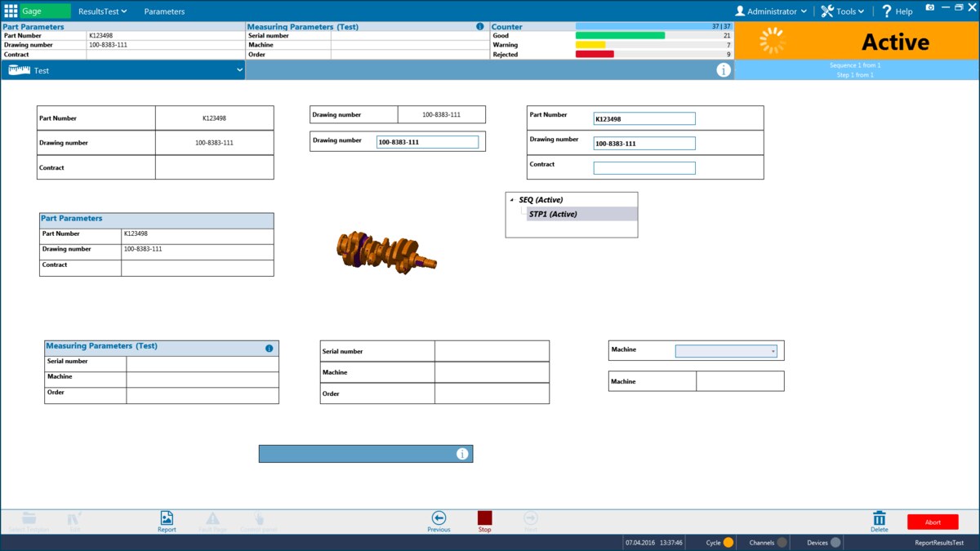
Task: Toggle the Devices status indicator
Action: 837,541
